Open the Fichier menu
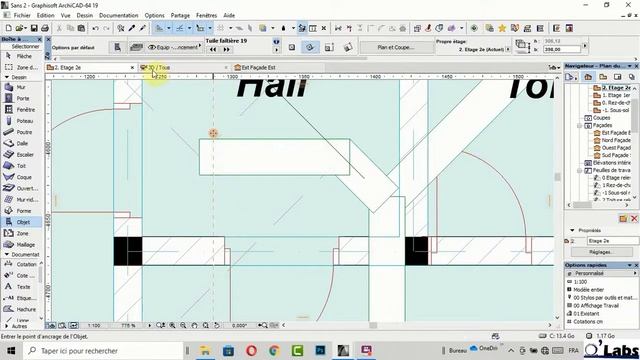 pyautogui.click(x=22, y=16)
